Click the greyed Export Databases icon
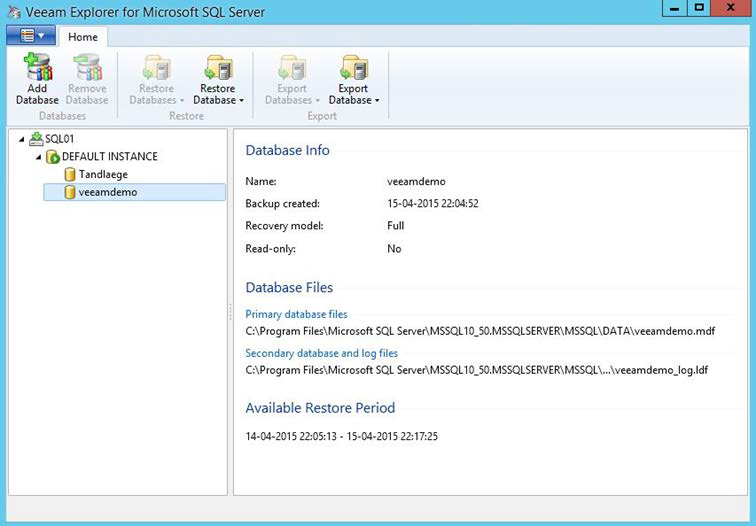This screenshot has width=756, height=526. 292,67
